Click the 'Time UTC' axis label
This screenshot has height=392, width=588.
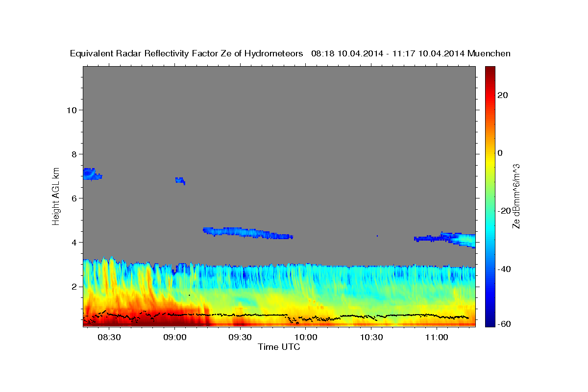tap(279, 347)
